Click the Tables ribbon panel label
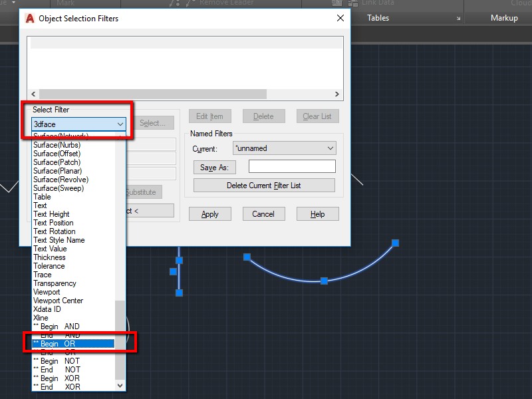The height and width of the screenshot is (399, 532). tap(378, 18)
